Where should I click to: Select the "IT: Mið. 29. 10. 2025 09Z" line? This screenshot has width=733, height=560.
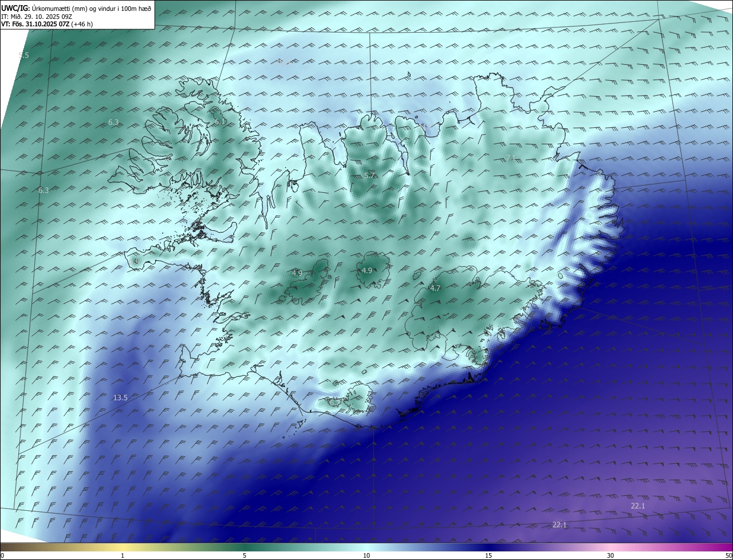[37, 17]
